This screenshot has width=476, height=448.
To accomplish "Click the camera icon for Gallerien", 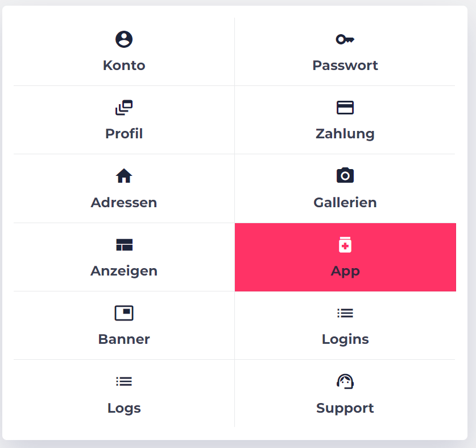I will (345, 175).
